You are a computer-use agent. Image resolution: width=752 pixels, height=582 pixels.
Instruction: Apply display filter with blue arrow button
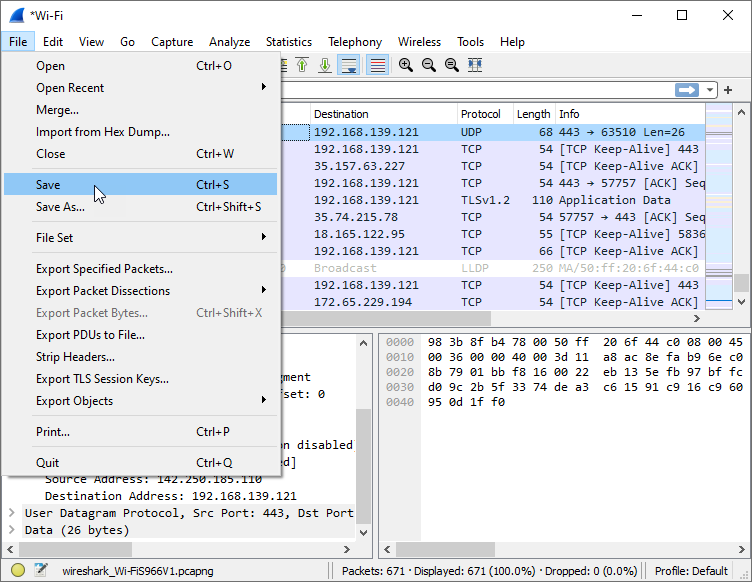pyautogui.click(x=687, y=90)
